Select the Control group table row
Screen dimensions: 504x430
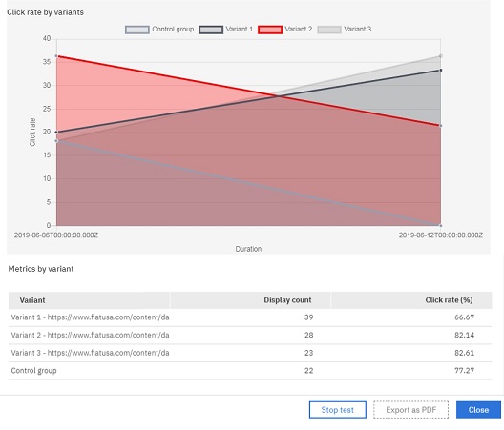[250, 371]
